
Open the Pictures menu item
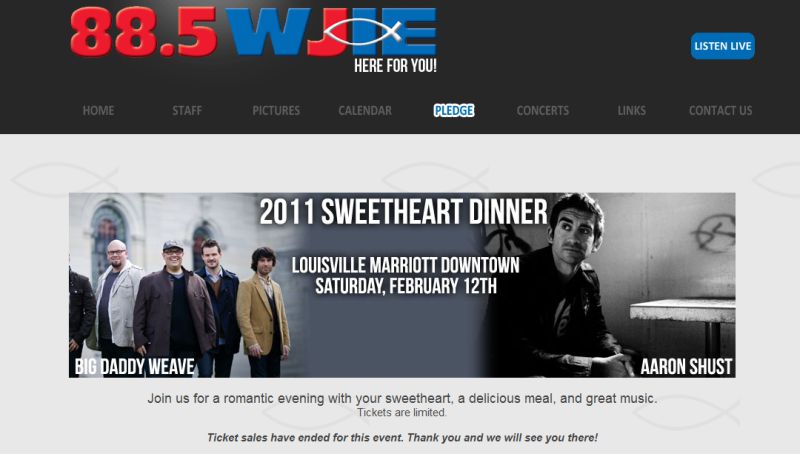point(276,111)
